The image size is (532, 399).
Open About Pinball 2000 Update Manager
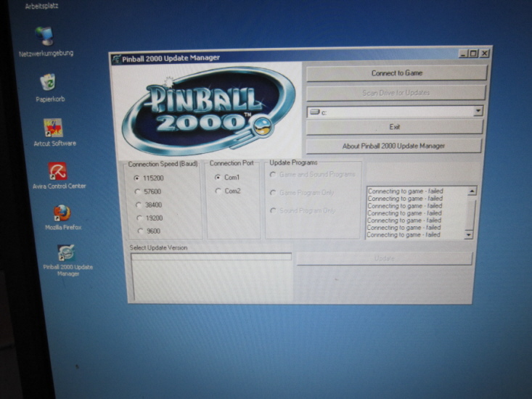[x=393, y=146]
